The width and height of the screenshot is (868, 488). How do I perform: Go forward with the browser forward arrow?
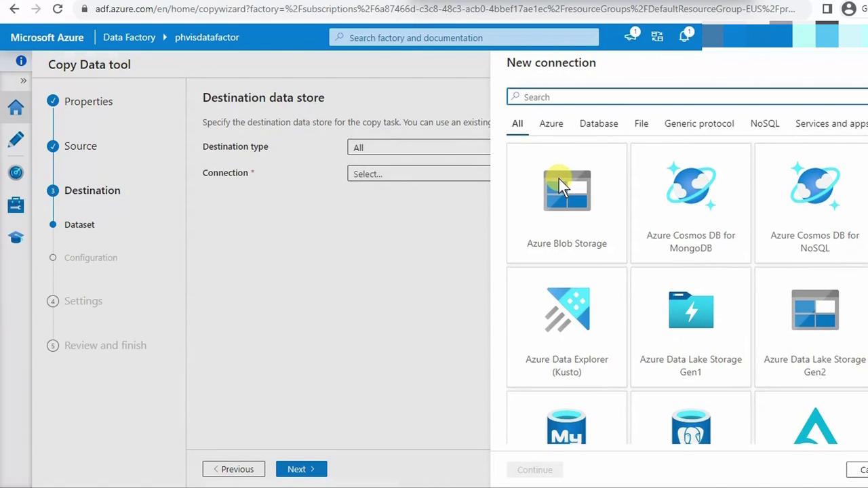[35, 9]
